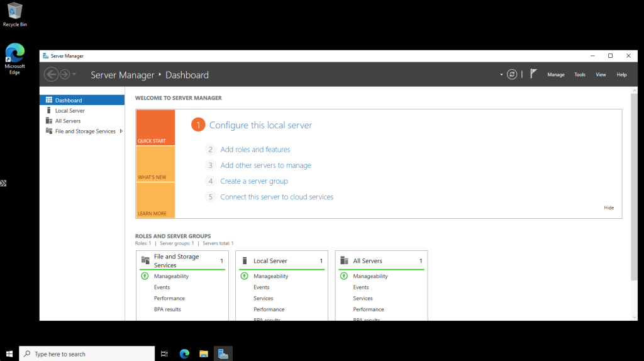Click Configure this local server link

pos(260,125)
